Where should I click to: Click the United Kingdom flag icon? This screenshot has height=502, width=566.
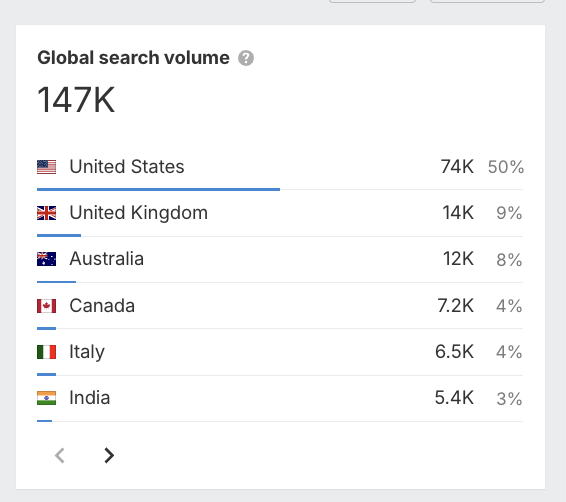pos(47,213)
